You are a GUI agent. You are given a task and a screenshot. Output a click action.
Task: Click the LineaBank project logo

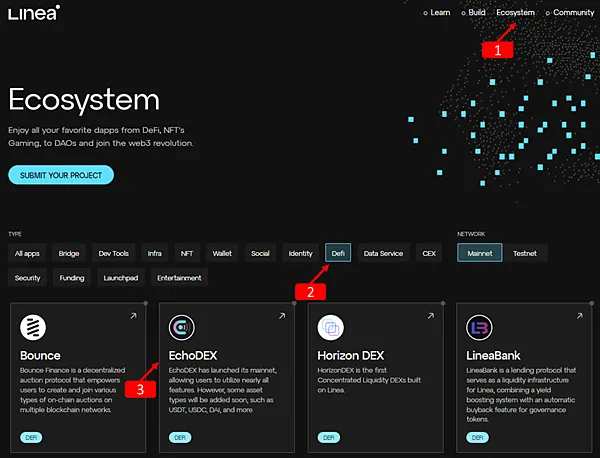tap(479, 328)
